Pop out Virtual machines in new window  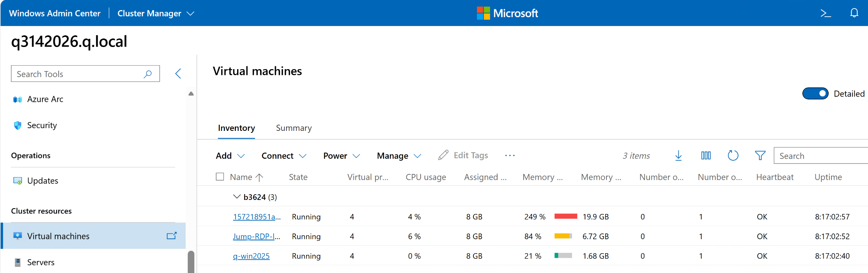pos(171,236)
